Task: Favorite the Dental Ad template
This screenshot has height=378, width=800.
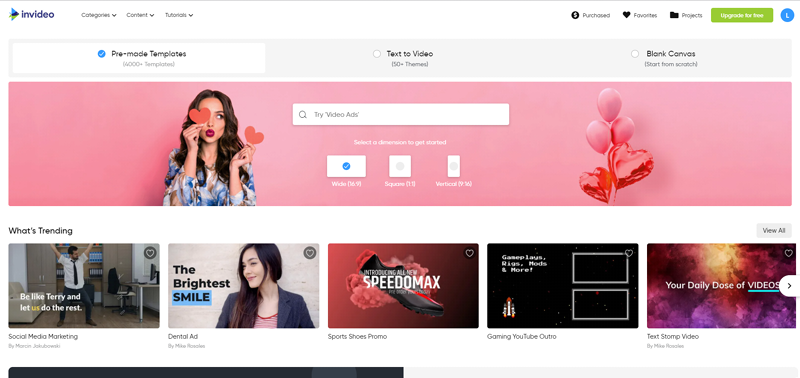Action: click(310, 253)
